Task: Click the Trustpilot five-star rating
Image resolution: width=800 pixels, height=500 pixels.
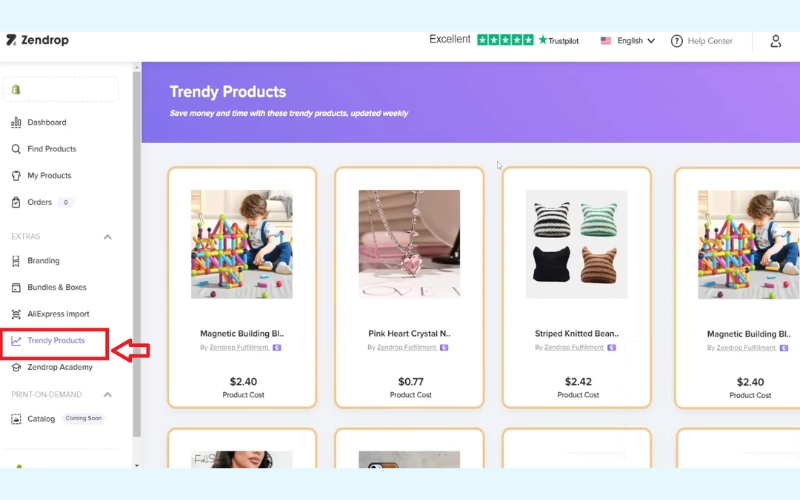Action: pos(505,40)
